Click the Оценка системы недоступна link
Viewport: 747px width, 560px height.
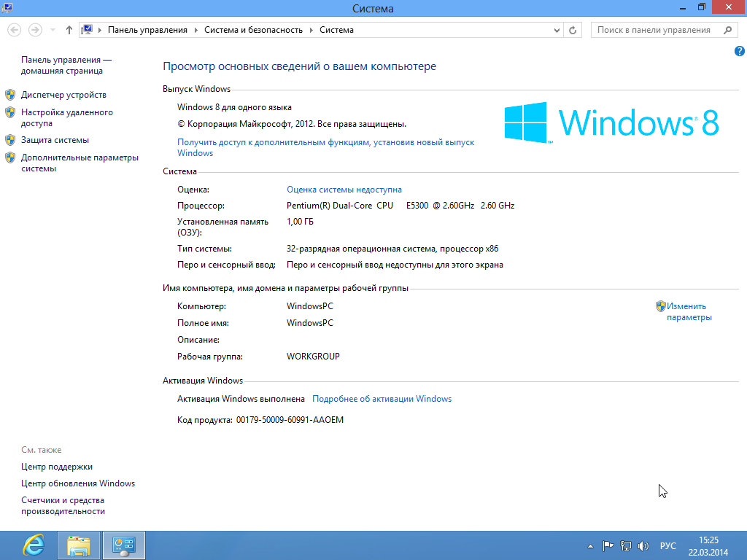tap(344, 189)
